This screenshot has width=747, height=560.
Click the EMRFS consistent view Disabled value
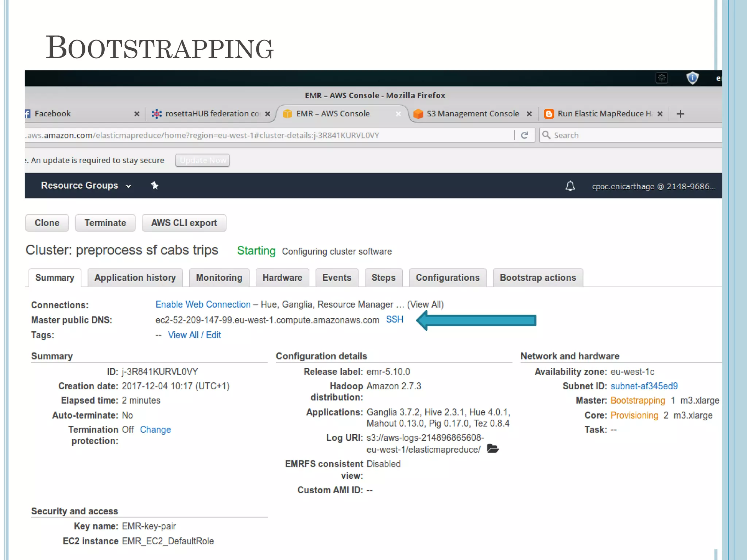point(383,464)
